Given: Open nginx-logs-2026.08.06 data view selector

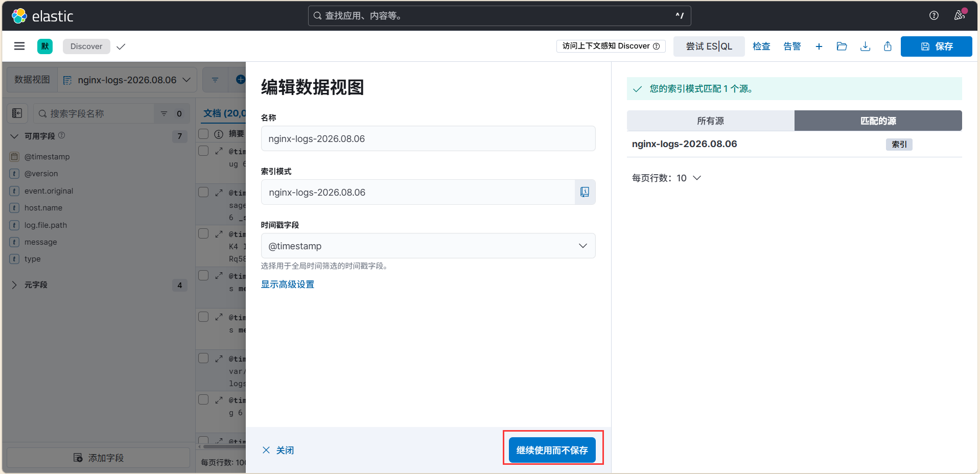Looking at the screenshot, I should (127, 80).
